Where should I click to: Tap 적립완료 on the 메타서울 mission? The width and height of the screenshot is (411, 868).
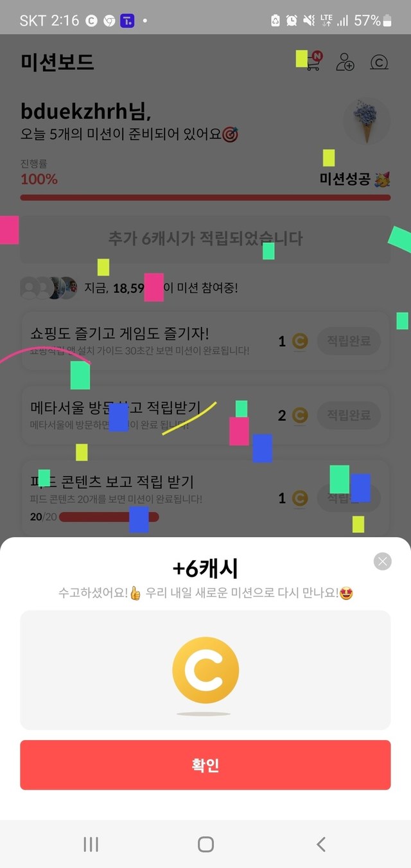tap(349, 415)
